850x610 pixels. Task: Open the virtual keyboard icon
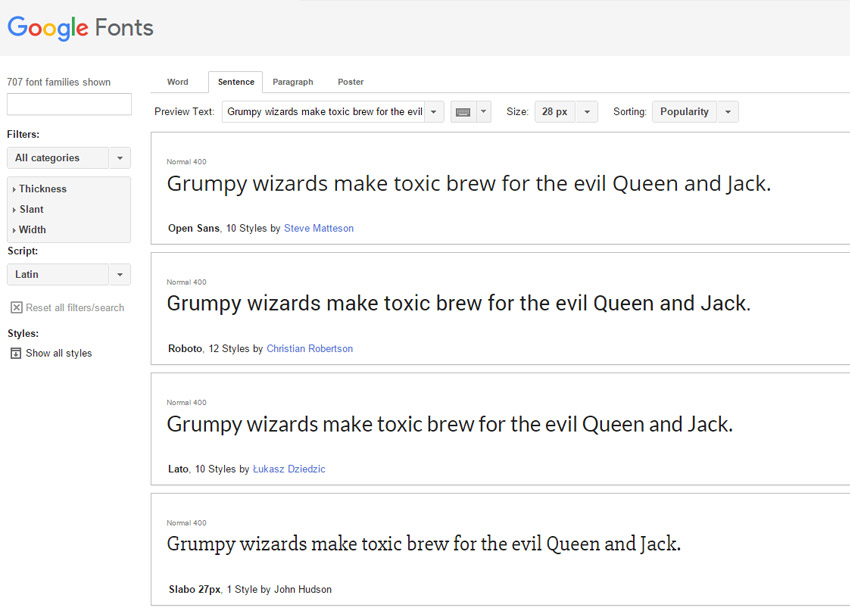pos(463,112)
